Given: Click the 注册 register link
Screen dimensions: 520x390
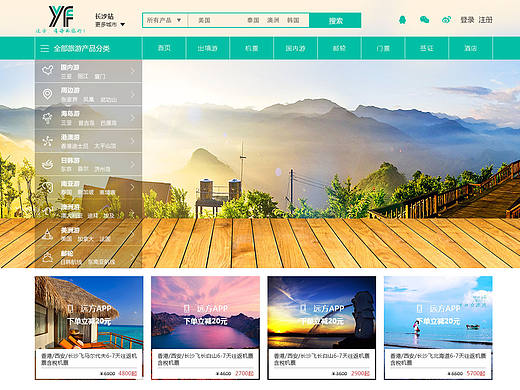Looking at the screenshot, I should 485,20.
